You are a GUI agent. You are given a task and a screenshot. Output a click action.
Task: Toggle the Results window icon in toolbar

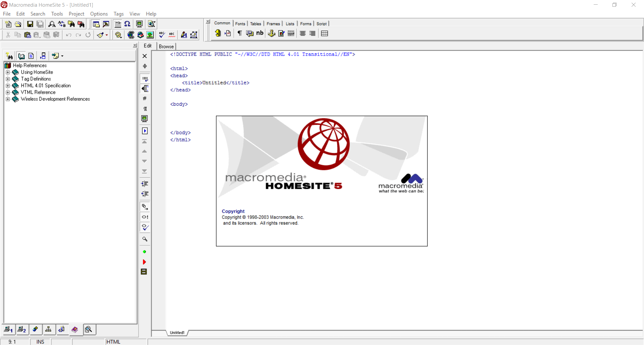106,24
